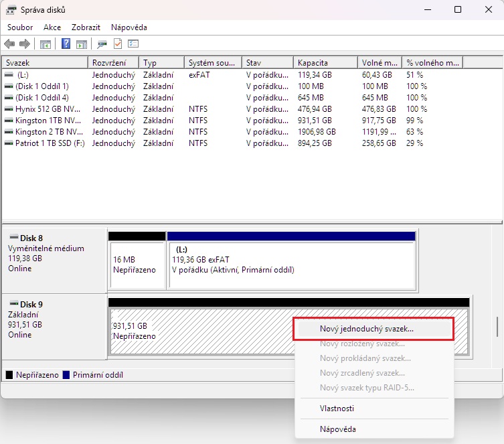Screen dimensions: 504x444
Task: Click the 476,83 GB free space cell
Action: (379, 109)
